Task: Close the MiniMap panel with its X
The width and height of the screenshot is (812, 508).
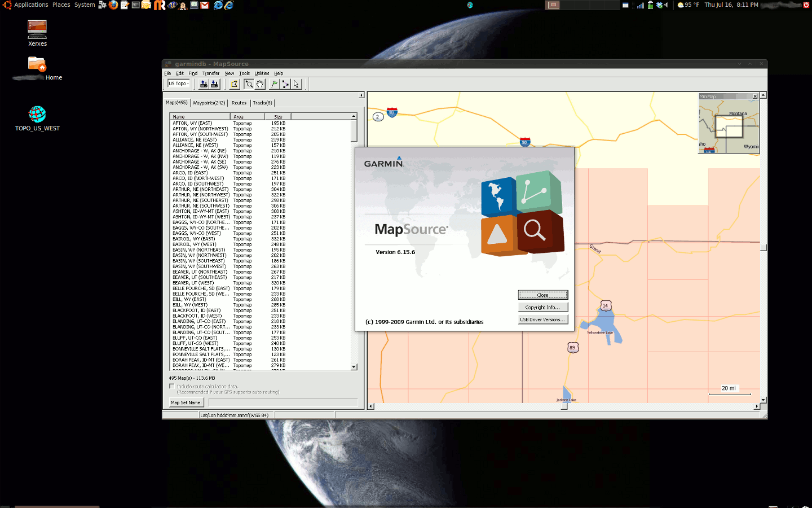Action: pos(755,96)
